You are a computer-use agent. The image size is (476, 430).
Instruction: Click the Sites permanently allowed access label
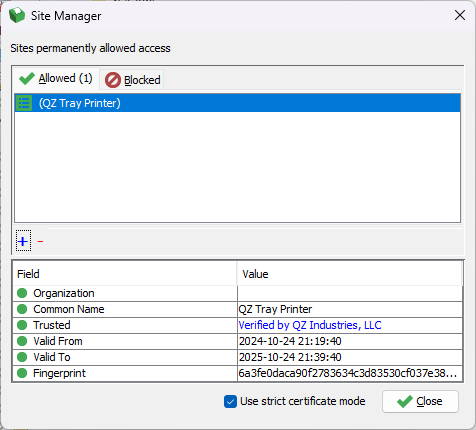(x=90, y=48)
